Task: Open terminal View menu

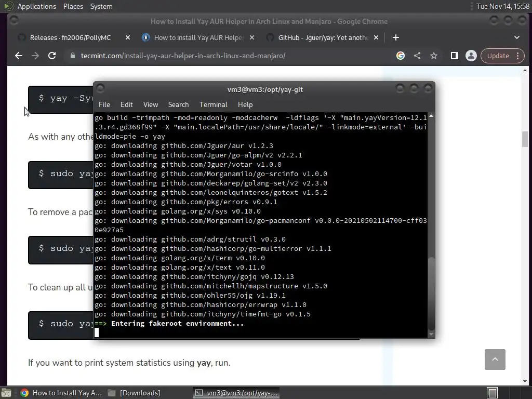Action: click(x=150, y=104)
